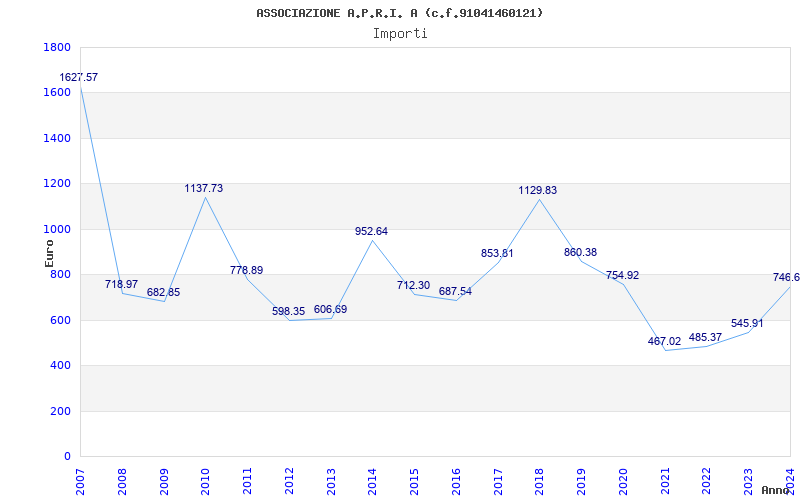The image size is (800, 500).
Task: Click the 467.02 data label
Action: 664,341
